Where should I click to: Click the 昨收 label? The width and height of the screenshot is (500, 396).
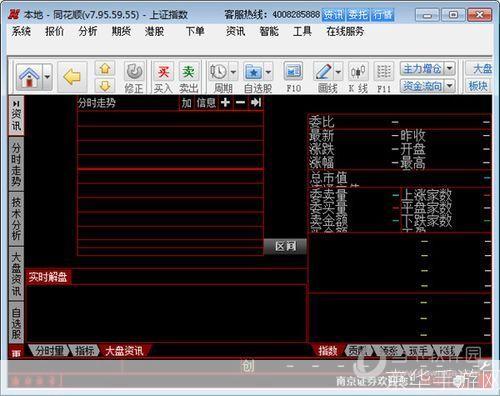coord(413,136)
